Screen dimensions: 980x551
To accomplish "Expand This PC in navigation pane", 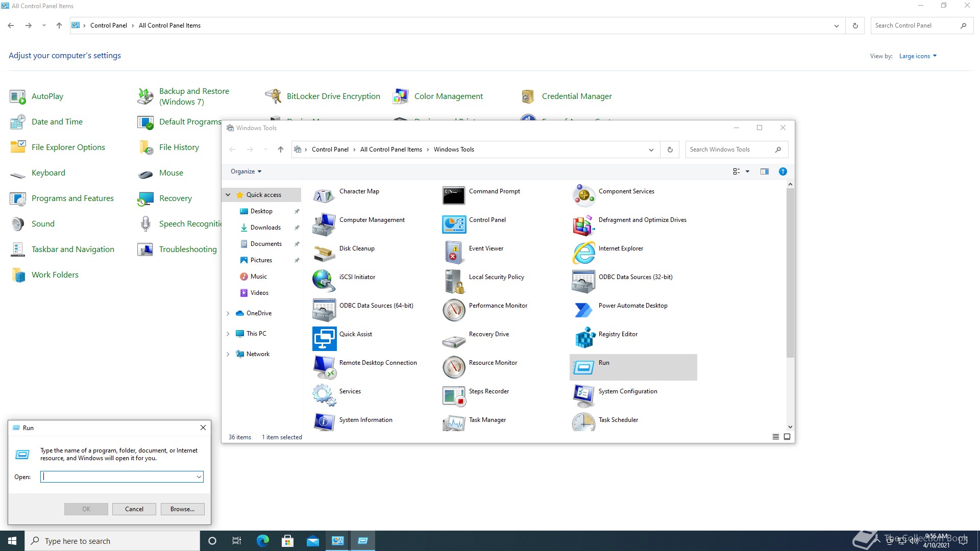I will point(228,334).
